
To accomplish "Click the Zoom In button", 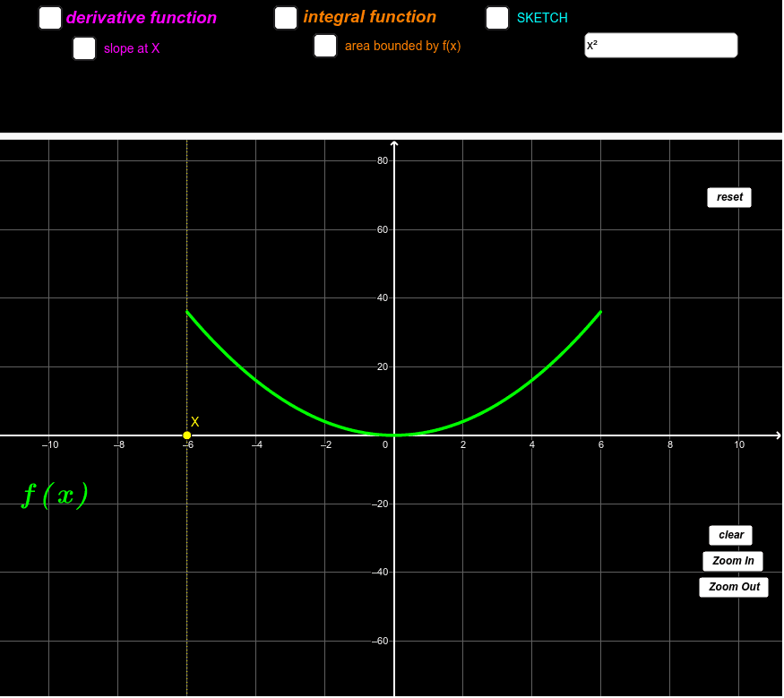I will pyautogui.click(x=733, y=561).
